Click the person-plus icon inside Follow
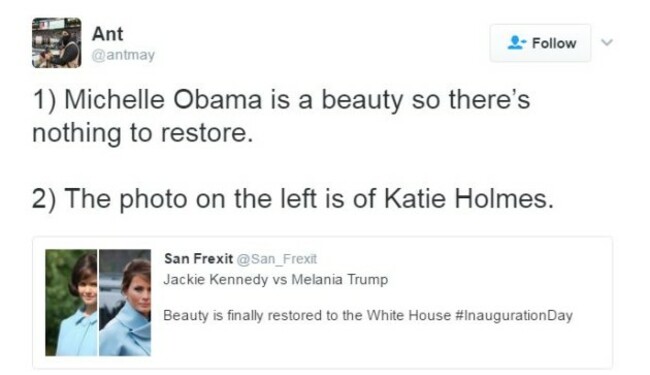The width and height of the screenshot is (650, 375). click(x=516, y=43)
